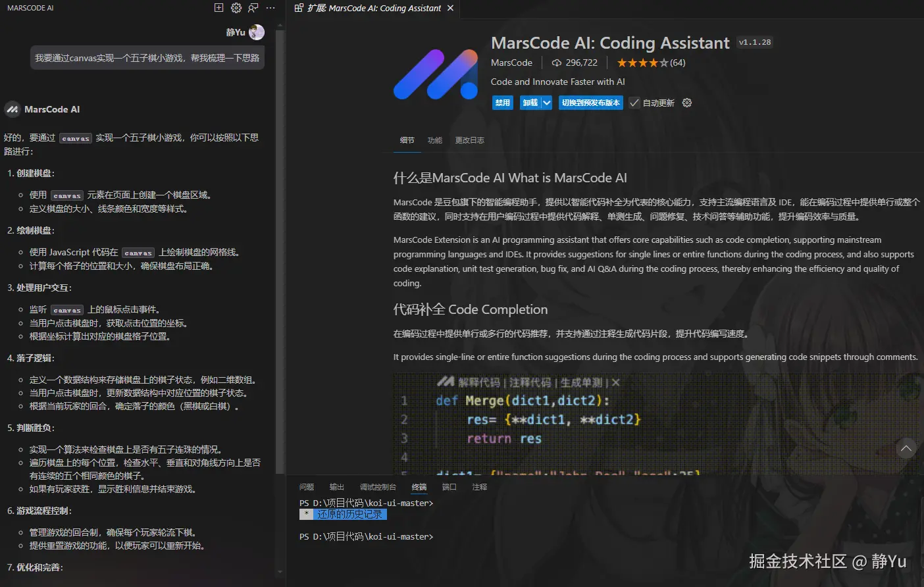Click the canvas code tag in intro sentence
The height and width of the screenshot is (587, 924).
tap(76, 138)
